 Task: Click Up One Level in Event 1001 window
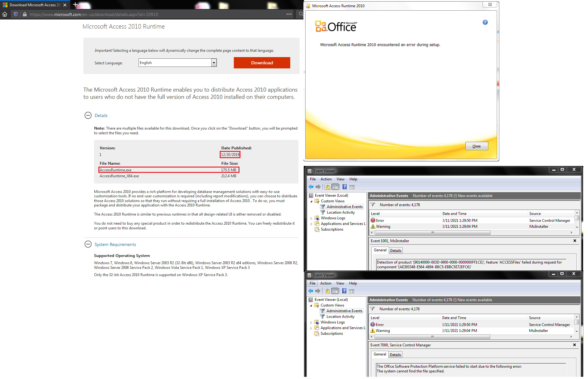point(328,187)
